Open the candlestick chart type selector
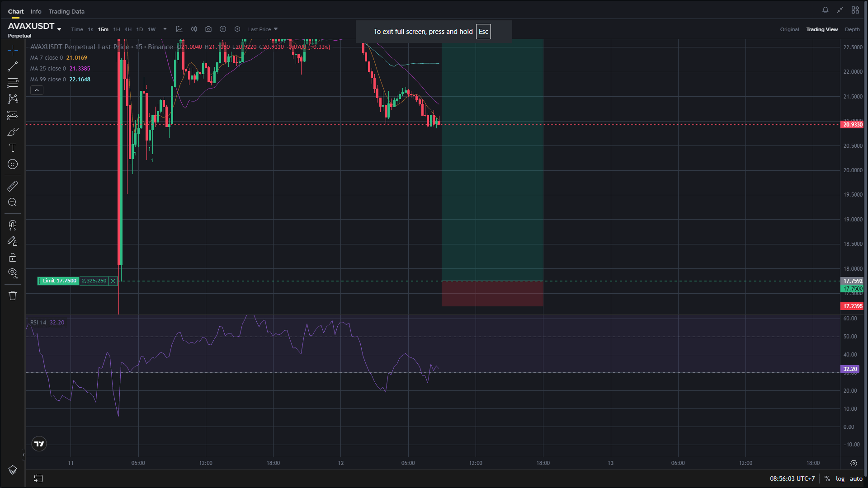Viewport: 868px width, 488px height. click(x=194, y=29)
